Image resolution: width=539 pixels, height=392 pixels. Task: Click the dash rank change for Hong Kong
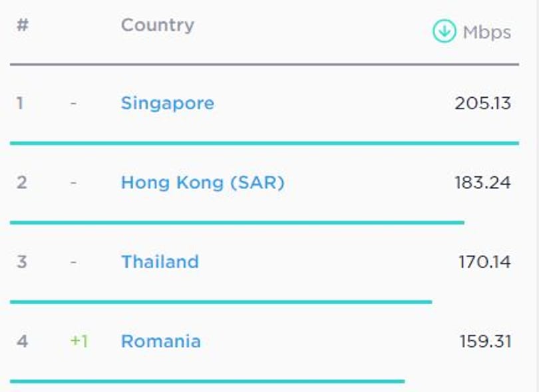73,182
